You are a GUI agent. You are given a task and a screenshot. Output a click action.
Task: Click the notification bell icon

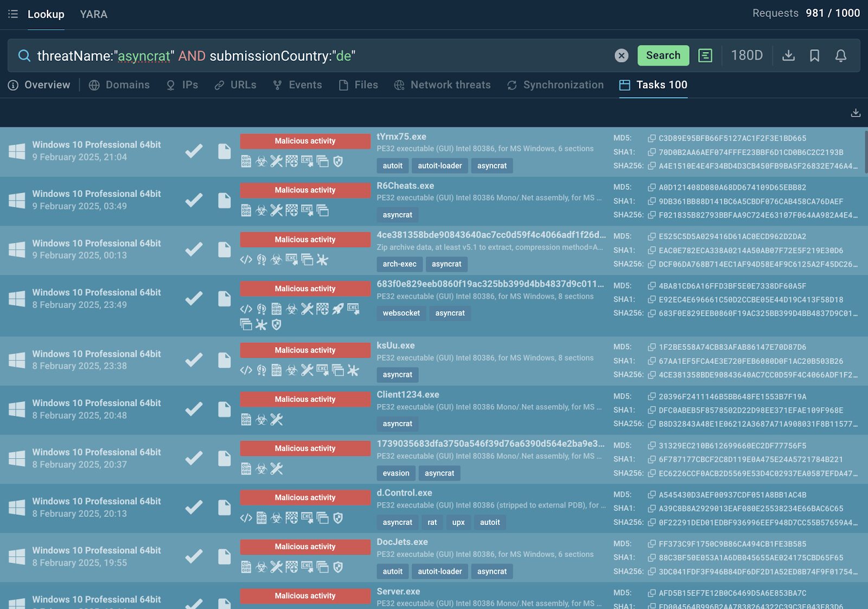(840, 55)
